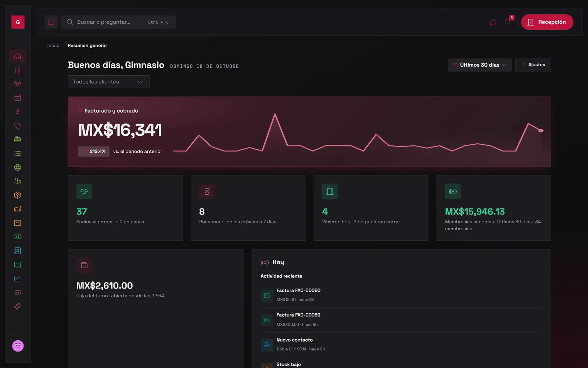Screen dimensions: 588x368
Task: Open the banknote icon in the sidebar
Action: pyautogui.click(x=17, y=237)
